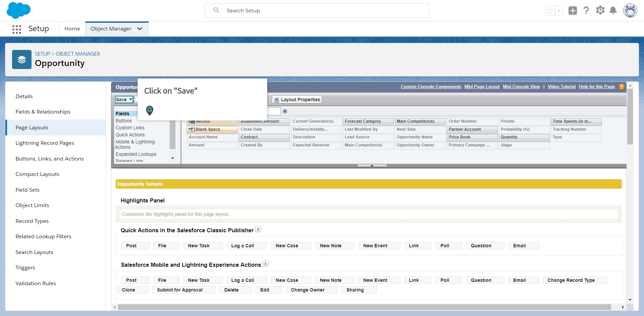Open the Help question mark icon
This screenshot has width=644, height=316.
click(586, 10)
